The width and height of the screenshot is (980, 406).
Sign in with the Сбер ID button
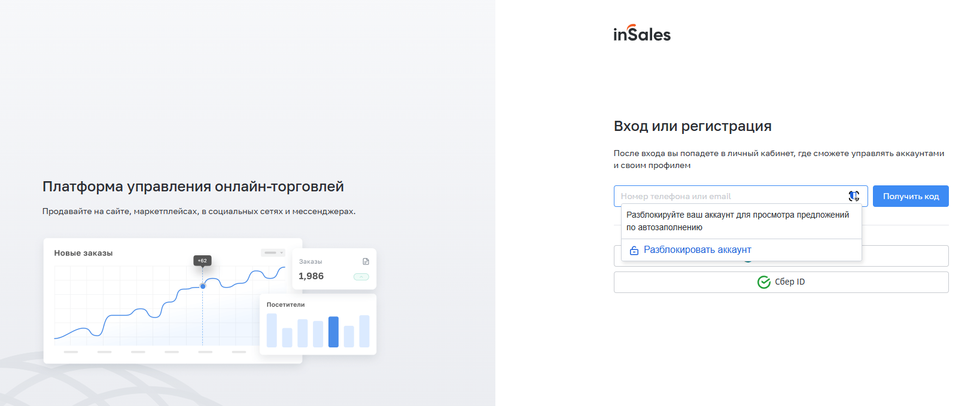click(781, 282)
